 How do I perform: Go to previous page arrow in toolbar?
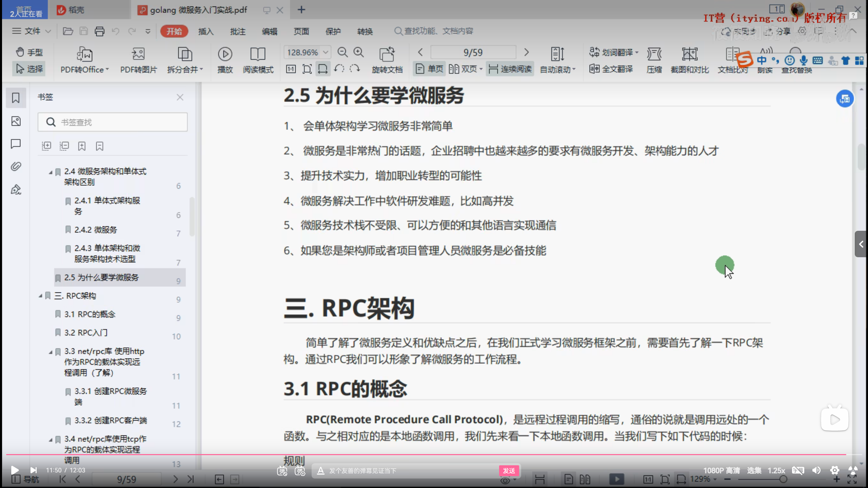[420, 52]
